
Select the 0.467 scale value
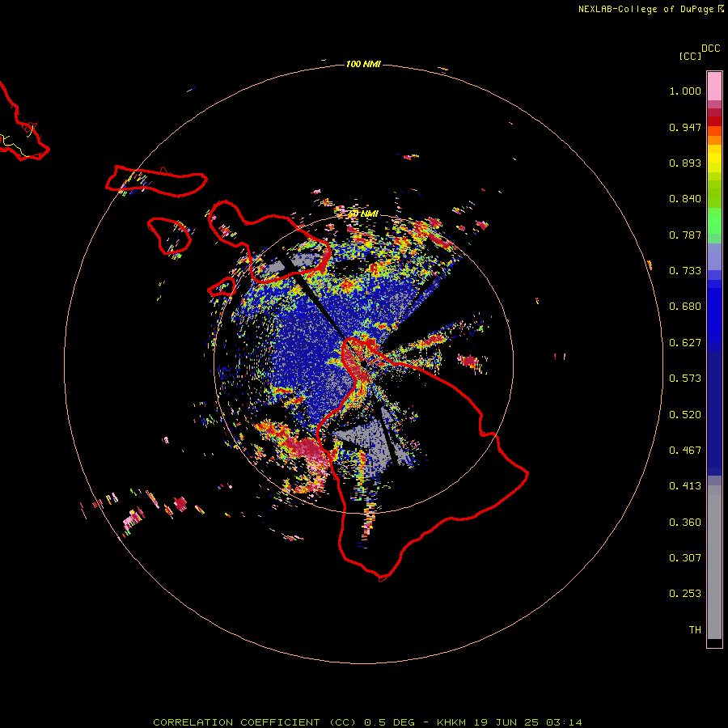point(685,451)
